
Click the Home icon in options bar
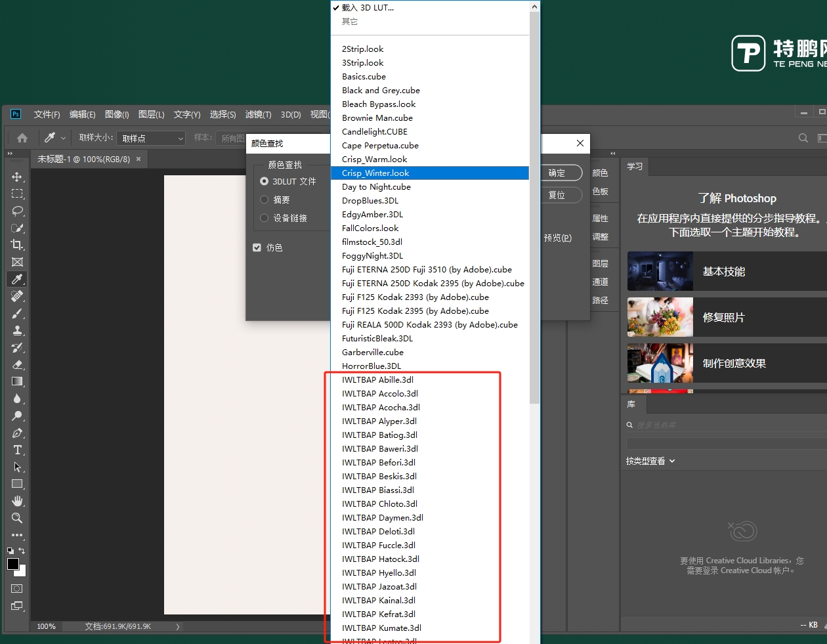pyautogui.click(x=22, y=138)
